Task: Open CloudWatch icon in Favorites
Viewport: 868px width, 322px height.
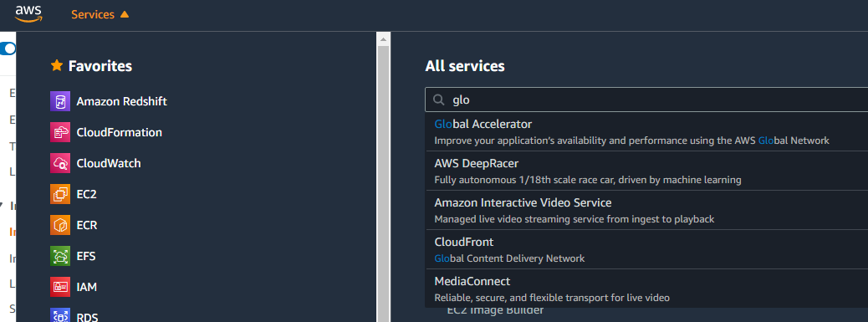Action: [59, 164]
